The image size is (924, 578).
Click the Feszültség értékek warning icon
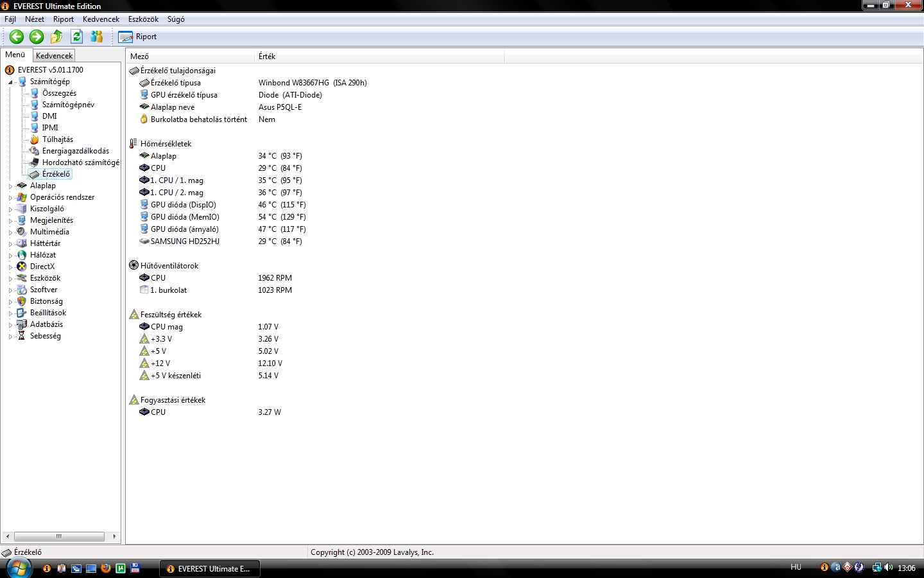[x=134, y=315]
